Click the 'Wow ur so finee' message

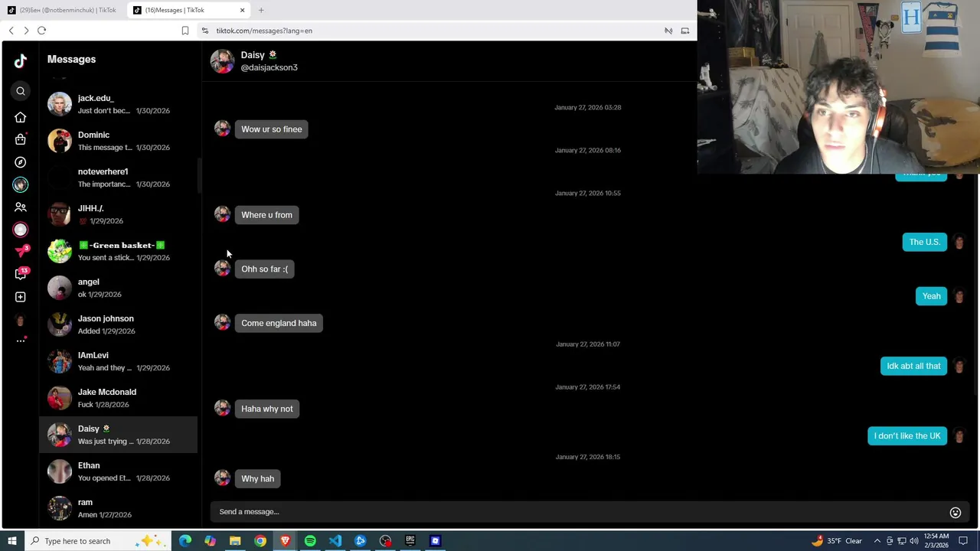click(272, 129)
